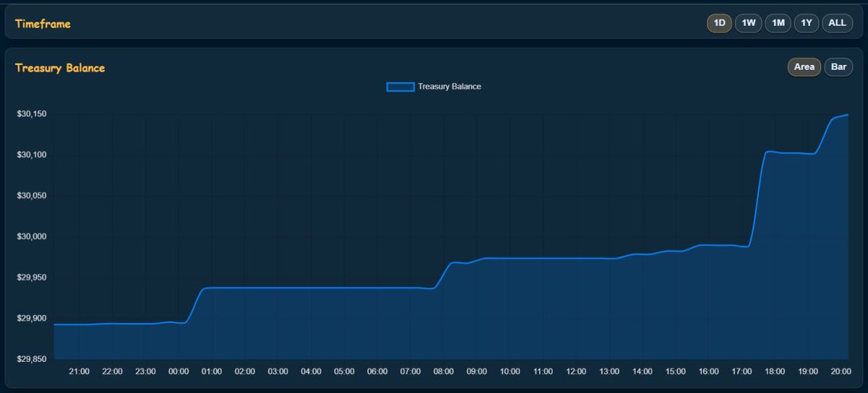Click the 02:00 x-axis label
Image resolution: width=868 pixels, height=393 pixels.
coord(245,371)
